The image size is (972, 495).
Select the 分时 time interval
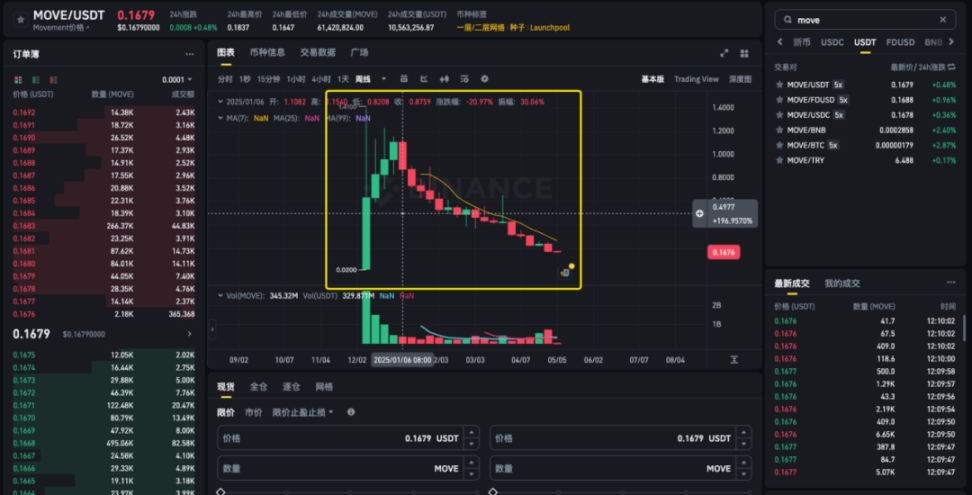[x=225, y=79]
